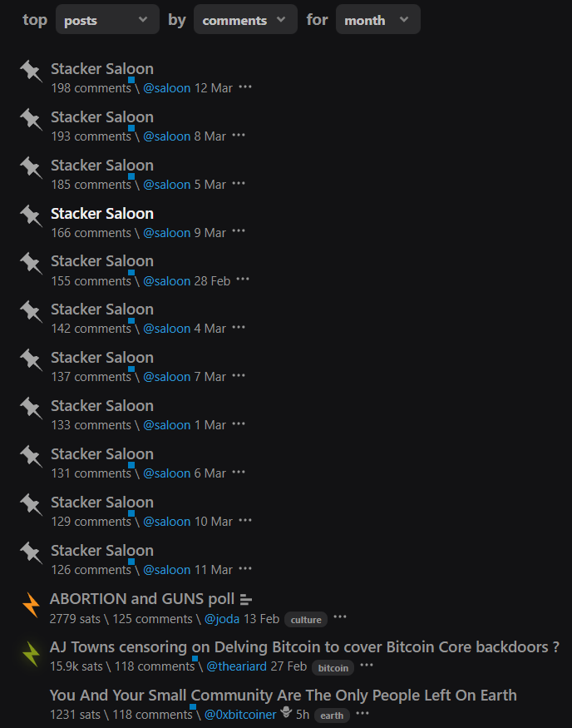The image size is (572, 728).
Task: Open AJ Towns censoring Delving Bitcoin post
Action: (304, 646)
